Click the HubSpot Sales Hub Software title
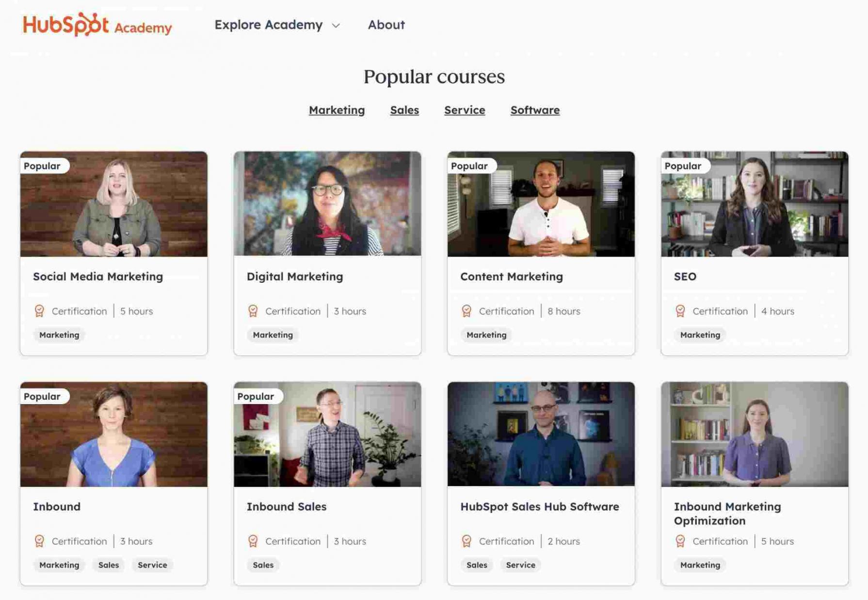Viewport: 868px width, 600px height. (x=540, y=506)
